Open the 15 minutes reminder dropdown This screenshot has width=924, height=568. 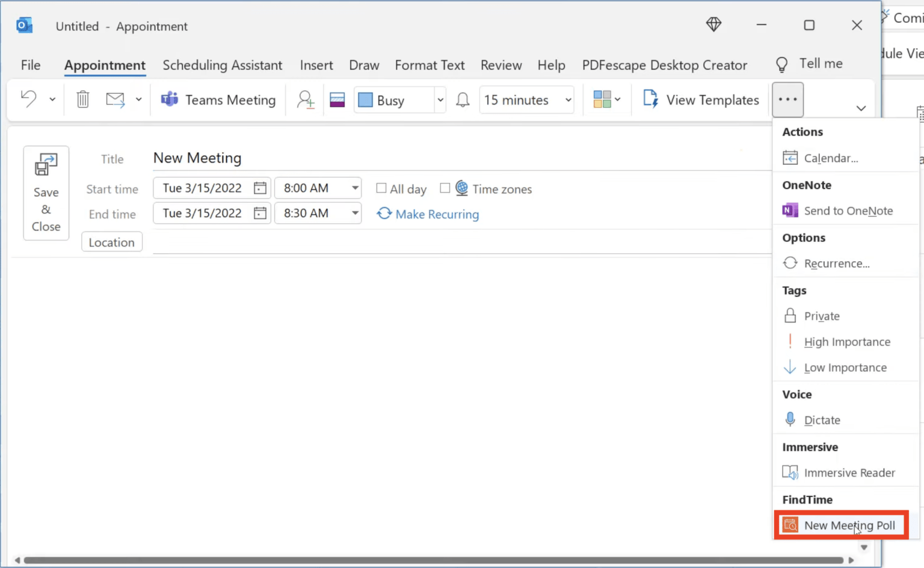[568, 100]
